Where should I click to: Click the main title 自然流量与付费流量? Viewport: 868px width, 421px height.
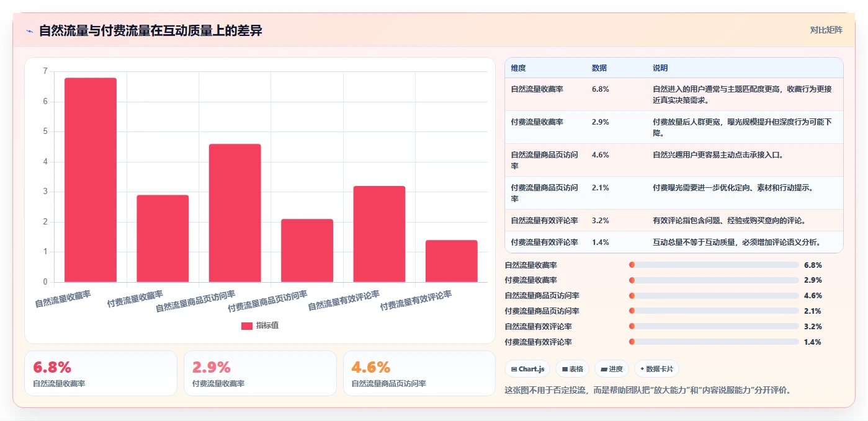151,31
